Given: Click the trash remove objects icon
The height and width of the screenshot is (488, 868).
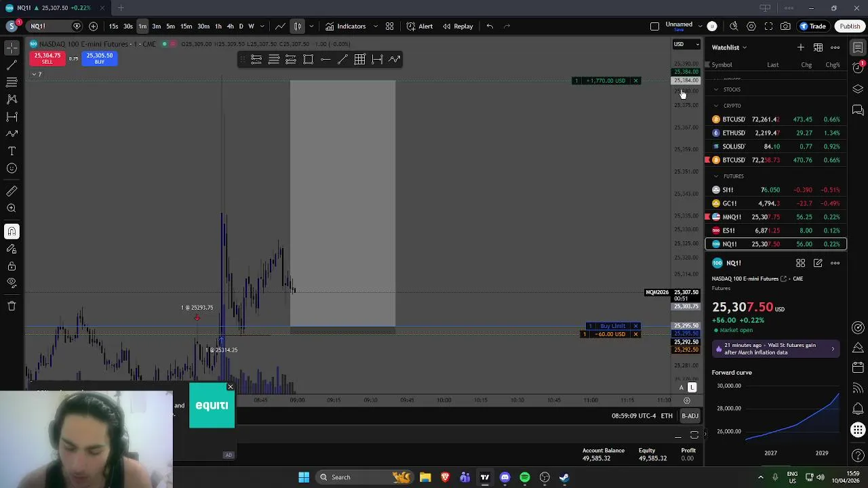Looking at the screenshot, I should click(x=12, y=306).
